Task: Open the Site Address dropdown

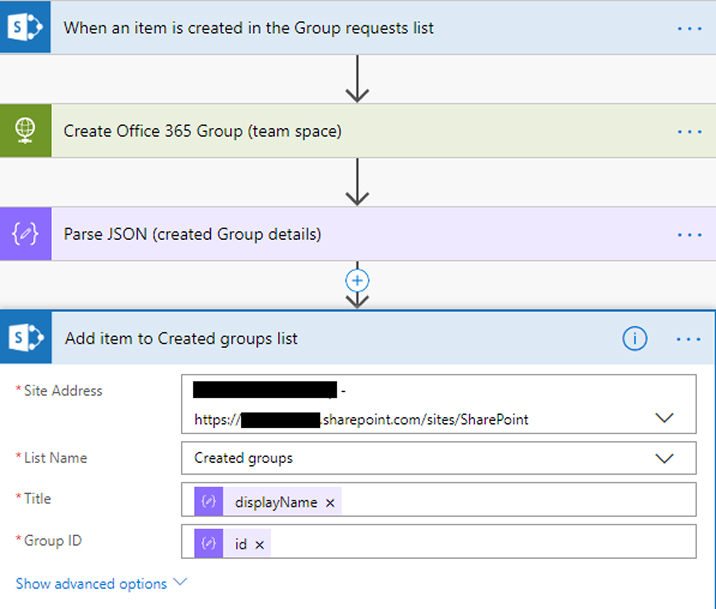Action: point(664,418)
